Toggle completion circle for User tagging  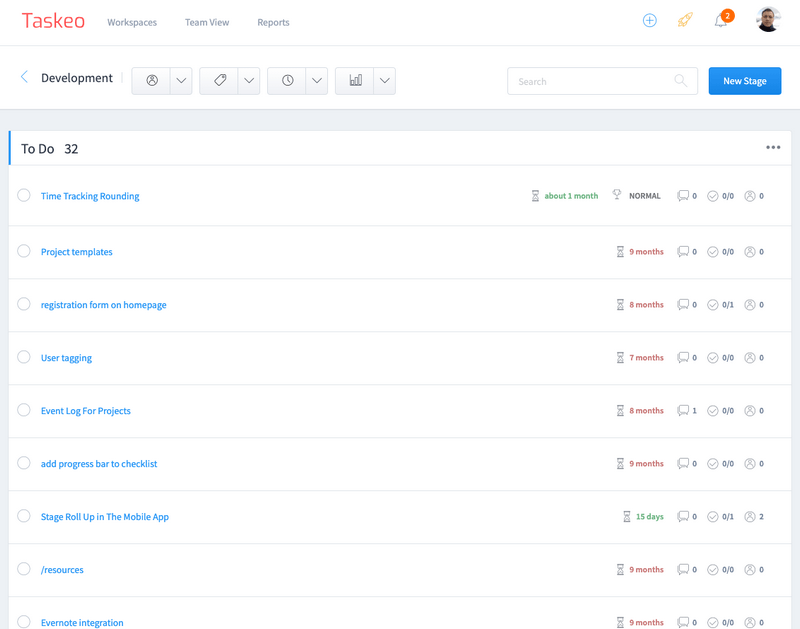pos(24,357)
